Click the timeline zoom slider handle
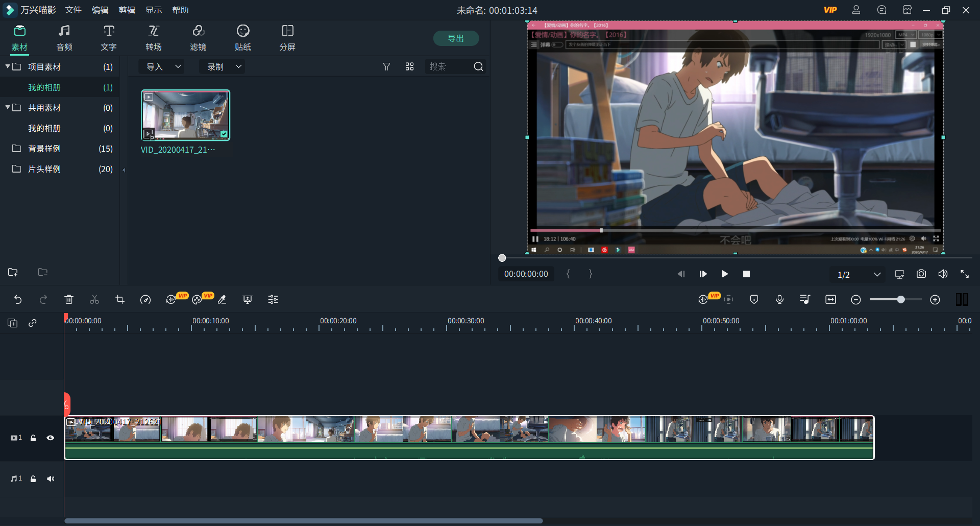980x526 pixels. [901, 300]
